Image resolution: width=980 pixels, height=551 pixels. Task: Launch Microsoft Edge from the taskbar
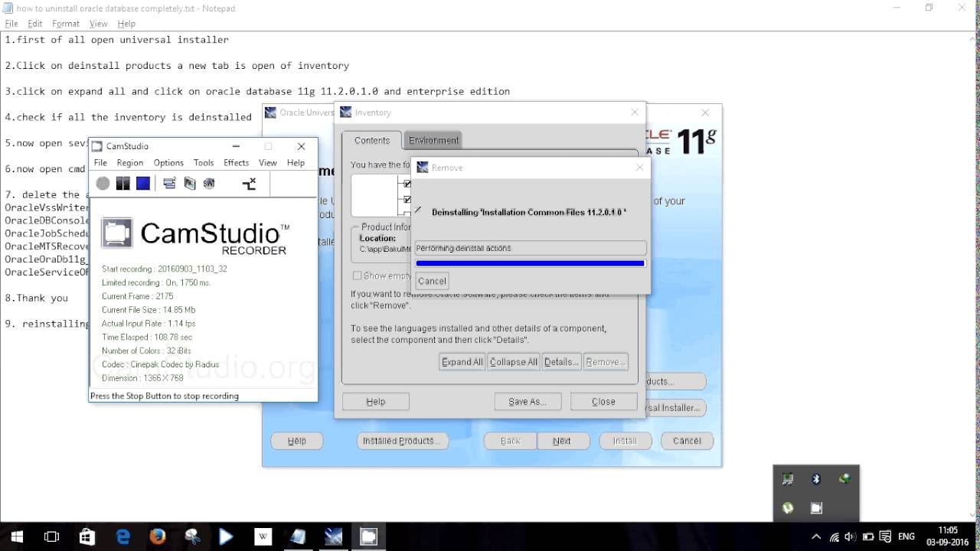[x=122, y=536]
